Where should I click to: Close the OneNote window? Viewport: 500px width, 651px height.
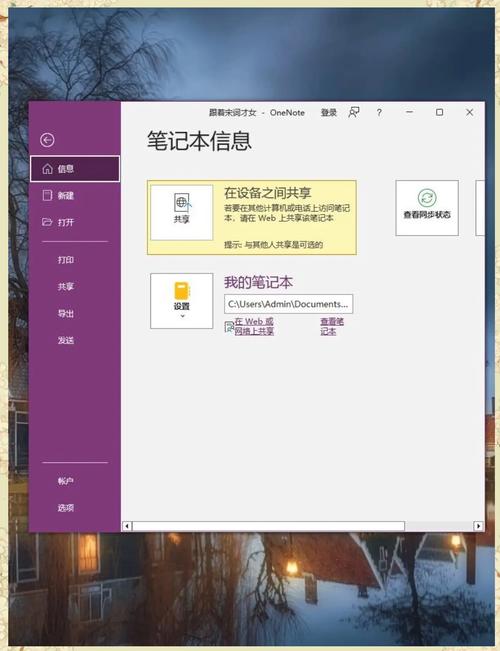pyautogui.click(x=469, y=112)
